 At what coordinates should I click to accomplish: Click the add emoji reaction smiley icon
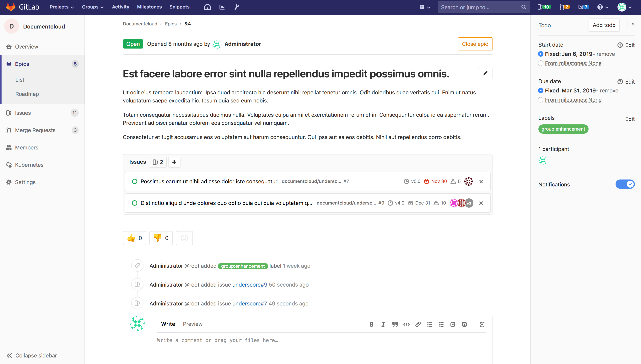[184, 238]
